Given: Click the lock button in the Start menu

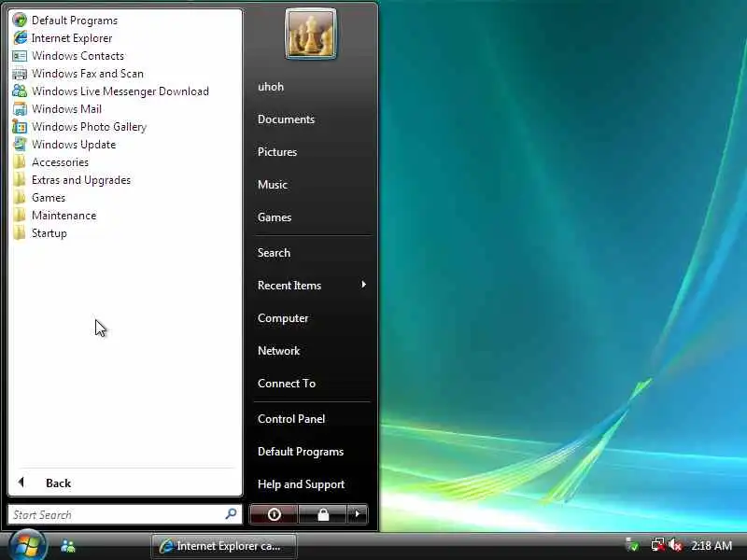Looking at the screenshot, I should pos(322,514).
